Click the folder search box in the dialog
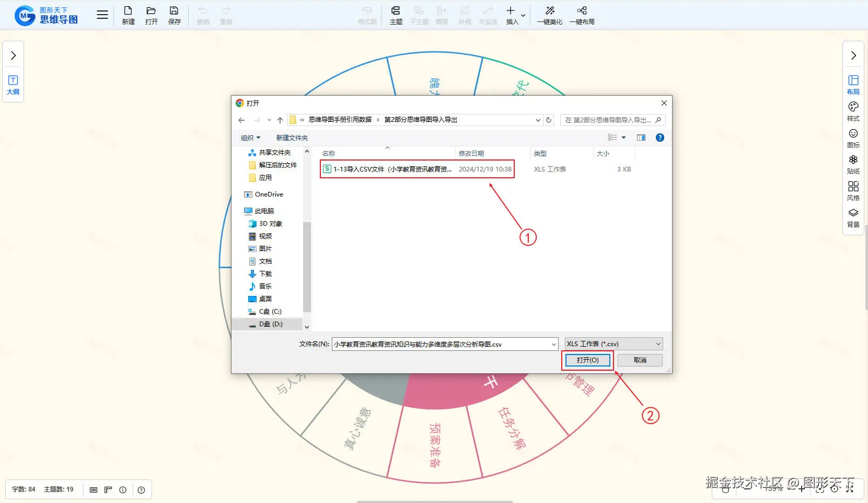The width and height of the screenshot is (868, 503). (x=612, y=120)
